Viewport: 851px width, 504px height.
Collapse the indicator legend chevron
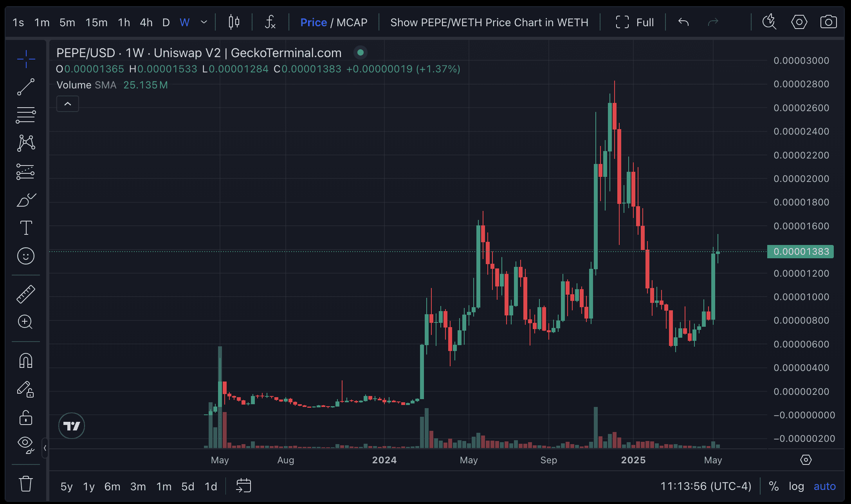[x=68, y=104]
